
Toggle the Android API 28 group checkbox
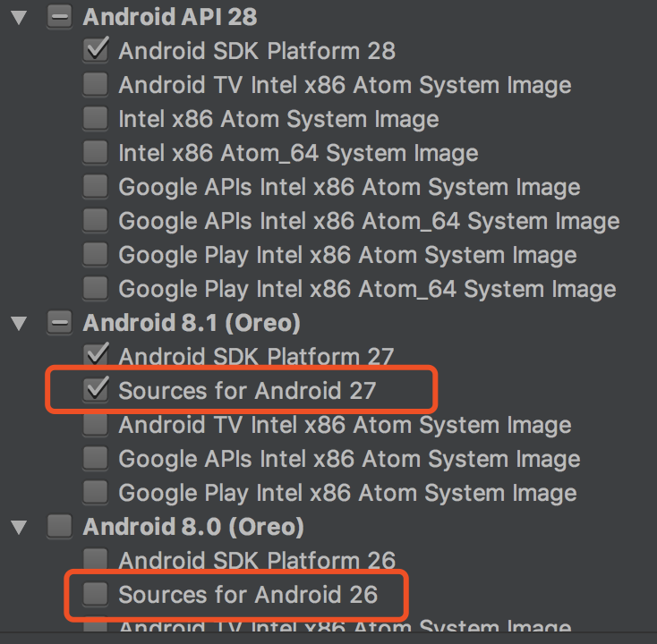[x=59, y=17]
